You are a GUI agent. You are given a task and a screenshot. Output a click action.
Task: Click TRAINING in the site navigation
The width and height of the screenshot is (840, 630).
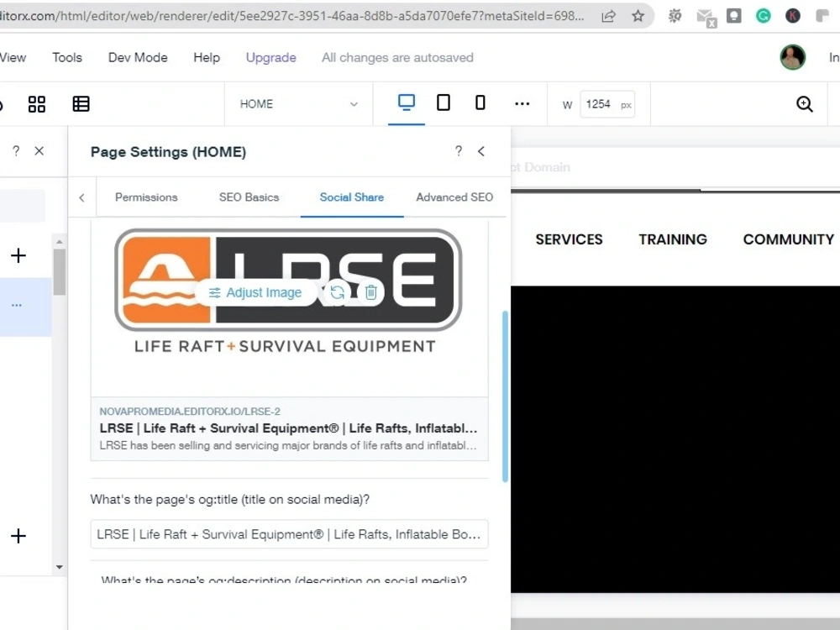[x=673, y=239]
